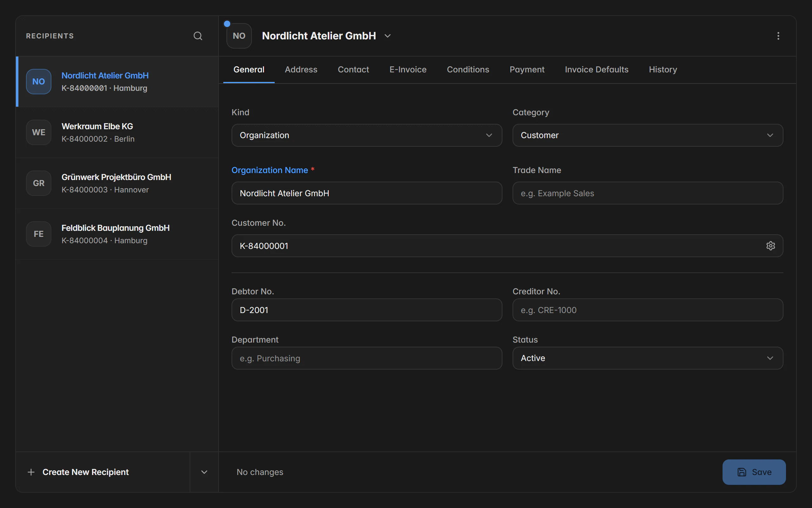The height and width of the screenshot is (508, 812).
Task: Select Werkraum Elbe KG in recipients list
Action: [x=117, y=132]
